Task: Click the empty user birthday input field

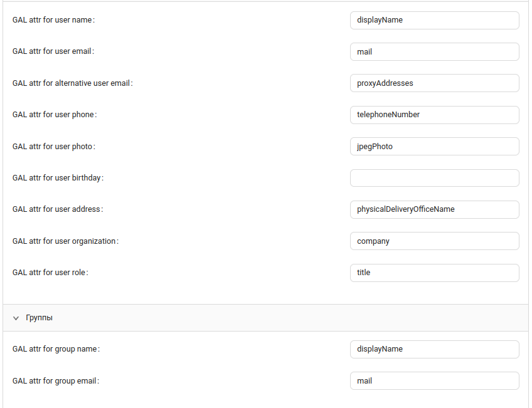Action: click(x=434, y=178)
